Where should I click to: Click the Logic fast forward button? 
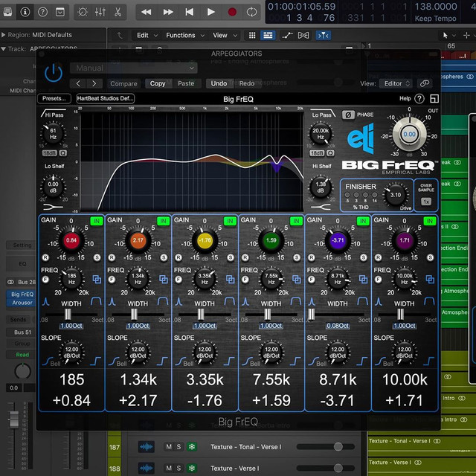click(x=168, y=12)
